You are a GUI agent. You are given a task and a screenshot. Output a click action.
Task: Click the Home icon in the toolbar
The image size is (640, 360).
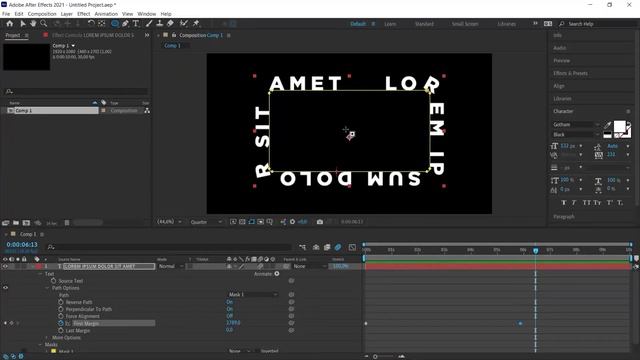coord(9,24)
